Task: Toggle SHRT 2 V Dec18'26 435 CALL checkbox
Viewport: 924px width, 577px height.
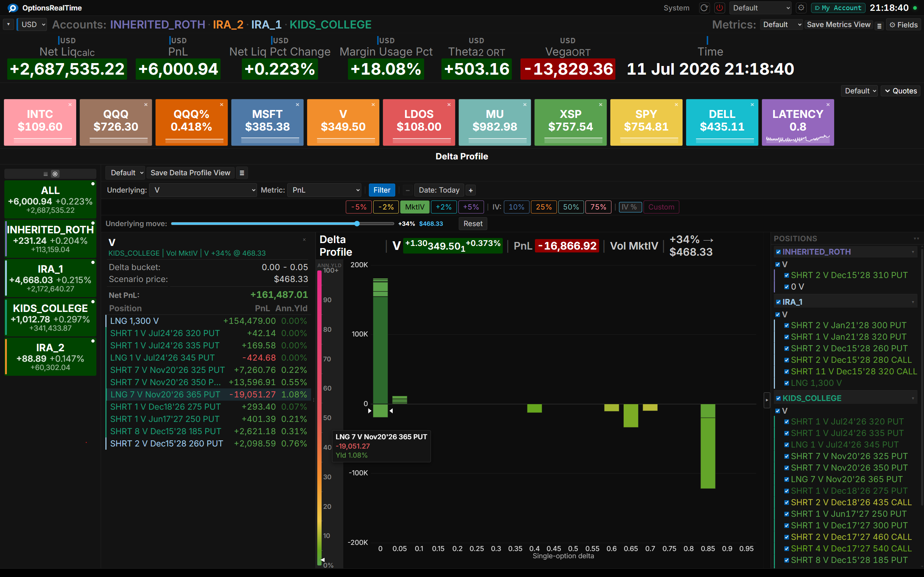Action: click(786, 503)
